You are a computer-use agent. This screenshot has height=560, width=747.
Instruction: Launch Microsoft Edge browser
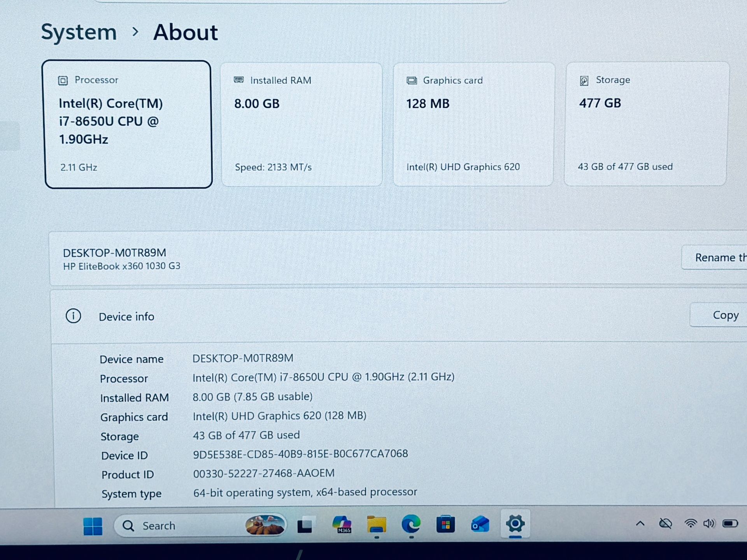[x=411, y=524]
